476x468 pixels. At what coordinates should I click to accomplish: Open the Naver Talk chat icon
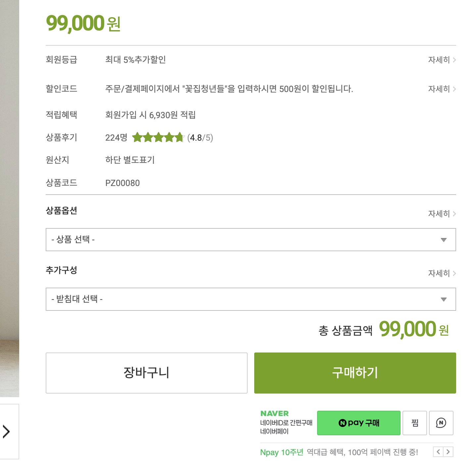[x=441, y=423]
